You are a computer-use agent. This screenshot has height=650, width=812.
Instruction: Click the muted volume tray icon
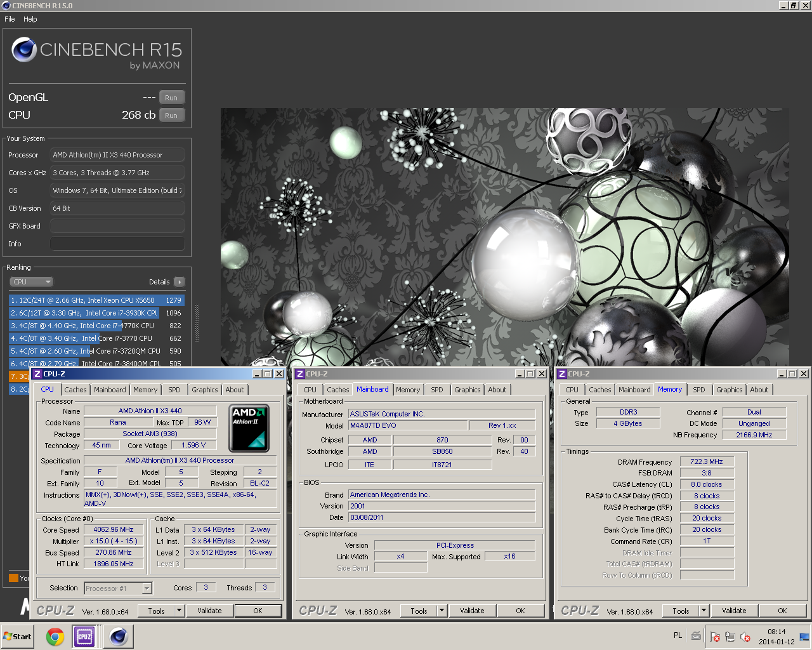tap(745, 637)
